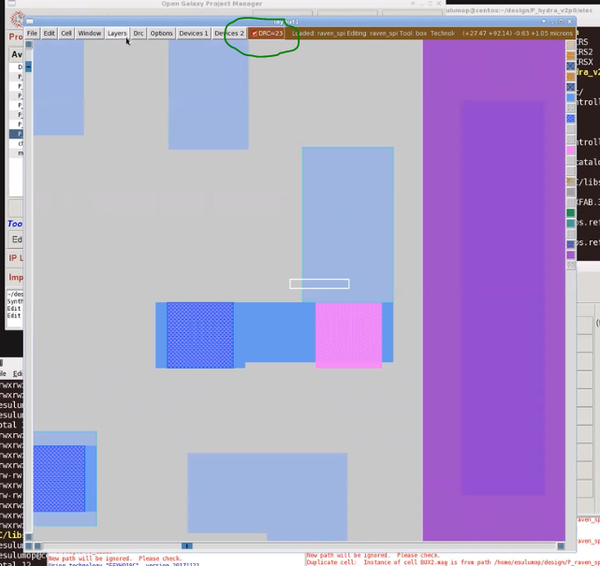Click the vertical scrollbar thumb
The image size is (600, 566).
tap(29, 67)
